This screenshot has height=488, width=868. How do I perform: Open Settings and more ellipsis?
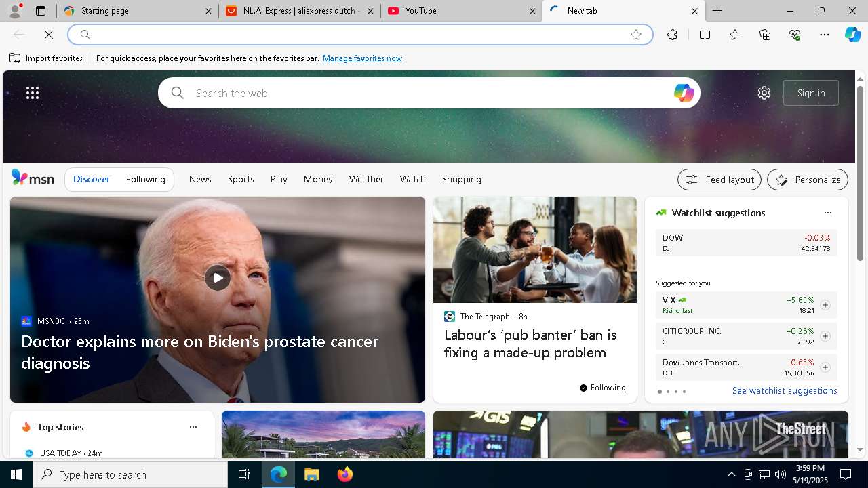[x=825, y=35]
